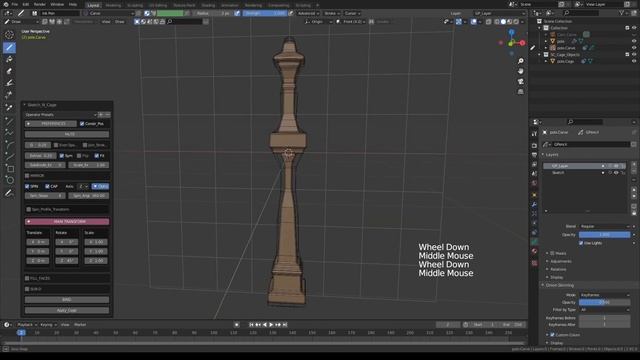Select the Fill tool in the toolbar
The image size is (640, 360).
pyautogui.click(x=9, y=60)
